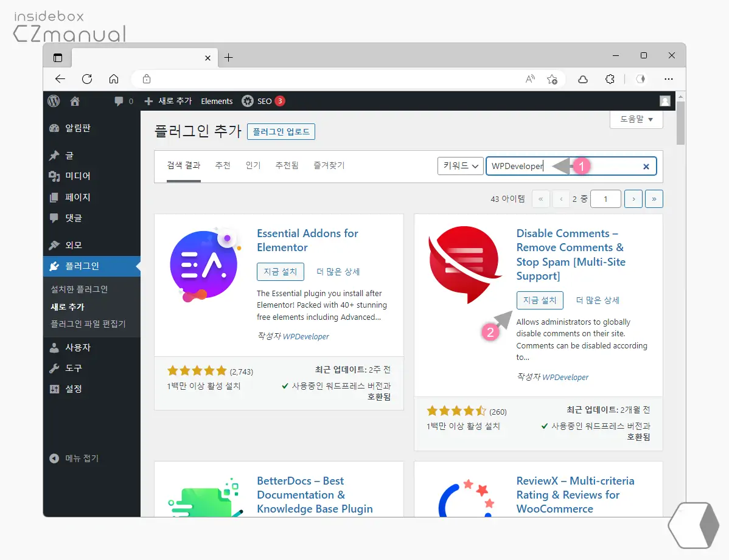This screenshot has height=560, width=729.
Task: Open the browser extensions puzzle icon
Action: click(x=610, y=79)
